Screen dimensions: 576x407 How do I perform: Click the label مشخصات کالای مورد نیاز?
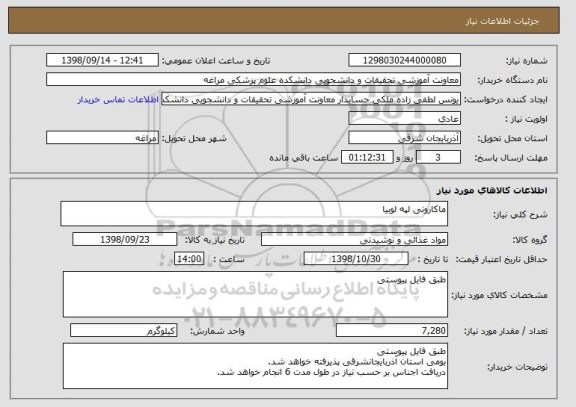pyautogui.click(x=499, y=295)
